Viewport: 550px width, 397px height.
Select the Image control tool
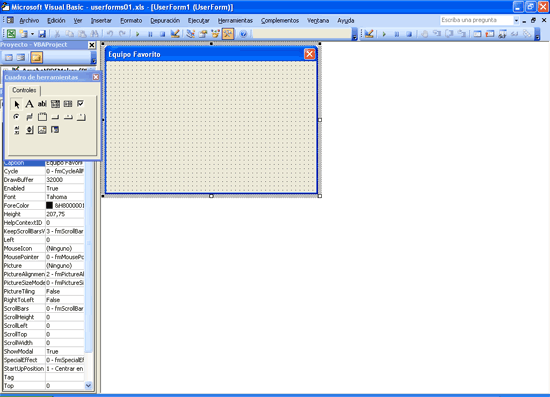42,130
